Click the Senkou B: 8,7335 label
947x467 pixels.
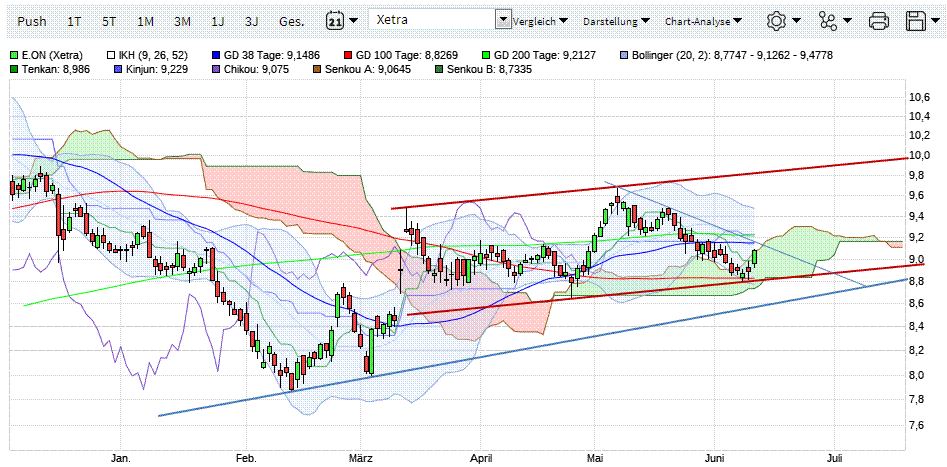pos(489,69)
